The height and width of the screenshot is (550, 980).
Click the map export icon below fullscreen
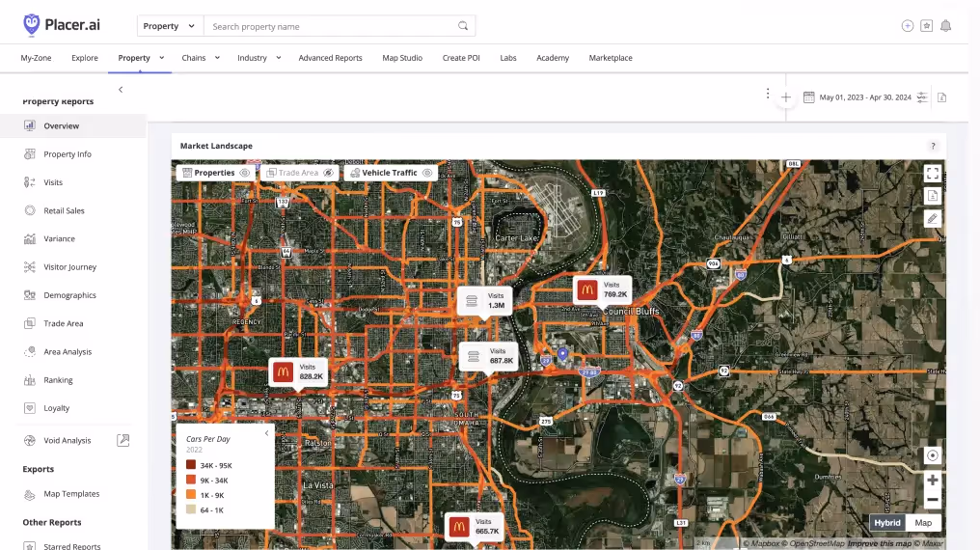933,196
